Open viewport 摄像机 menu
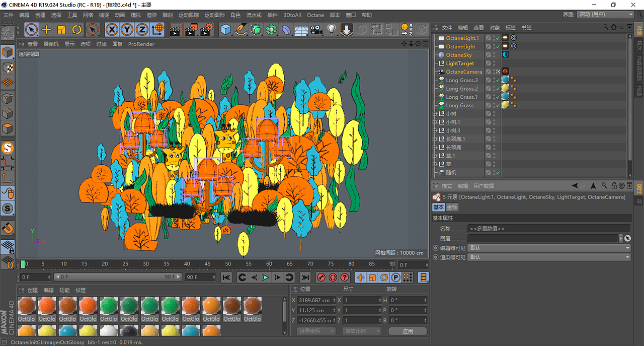Screen dimensions: 644x346 pyautogui.click(x=51, y=44)
